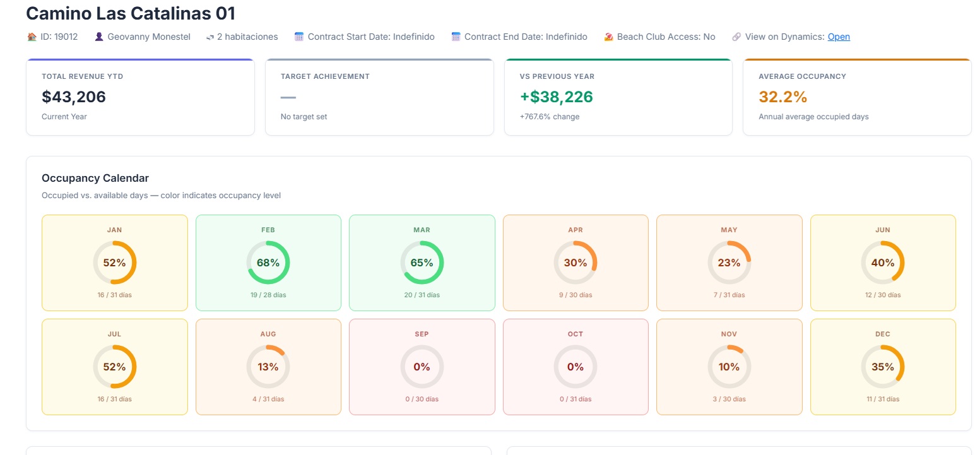This screenshot has width=980, height=455.
Task: Click the Occupancy Calendar heading
Action: tap(95, 178)
